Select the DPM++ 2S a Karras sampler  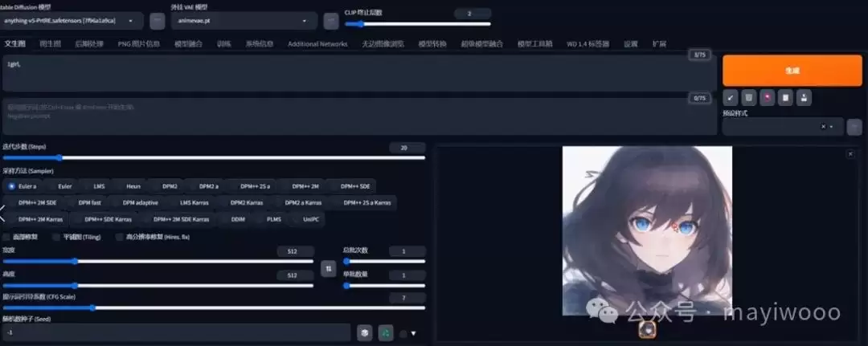[x=362, y=203]
